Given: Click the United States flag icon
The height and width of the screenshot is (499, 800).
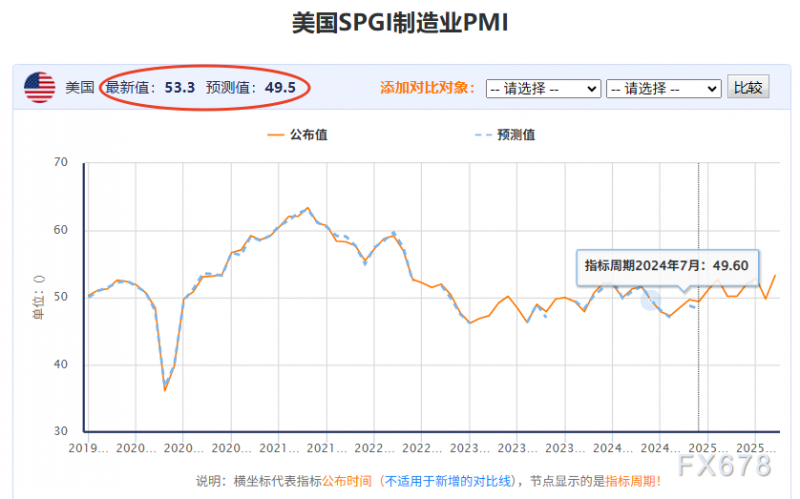Looking at the screenshot, I should pyautogui.click(x=39, y=87).
